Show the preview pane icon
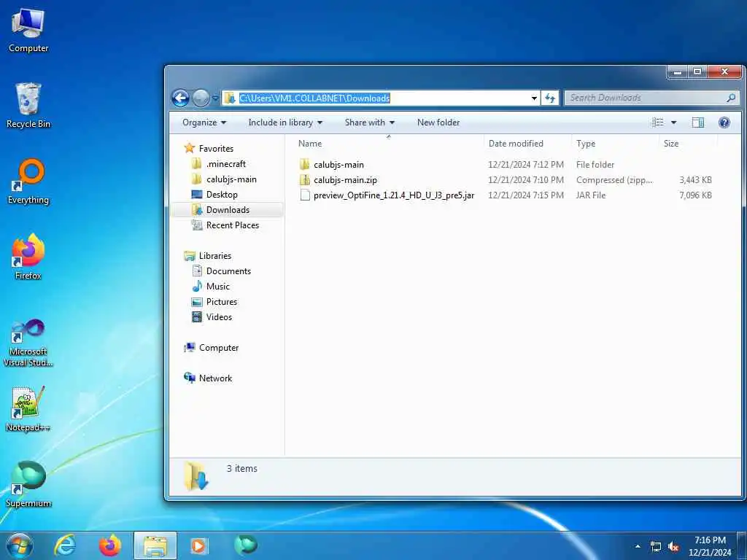The width and height of the screenshot is (747, 560). click(x=698, y=122)
